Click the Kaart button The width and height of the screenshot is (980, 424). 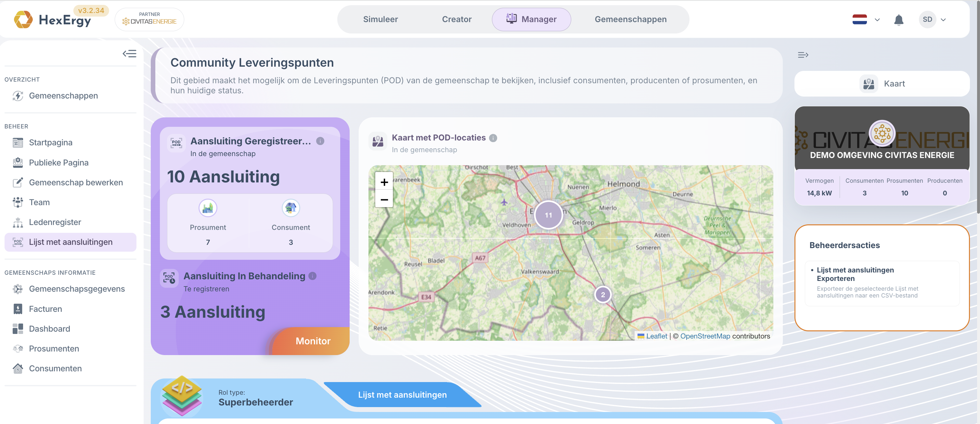(x=882, y=84)
